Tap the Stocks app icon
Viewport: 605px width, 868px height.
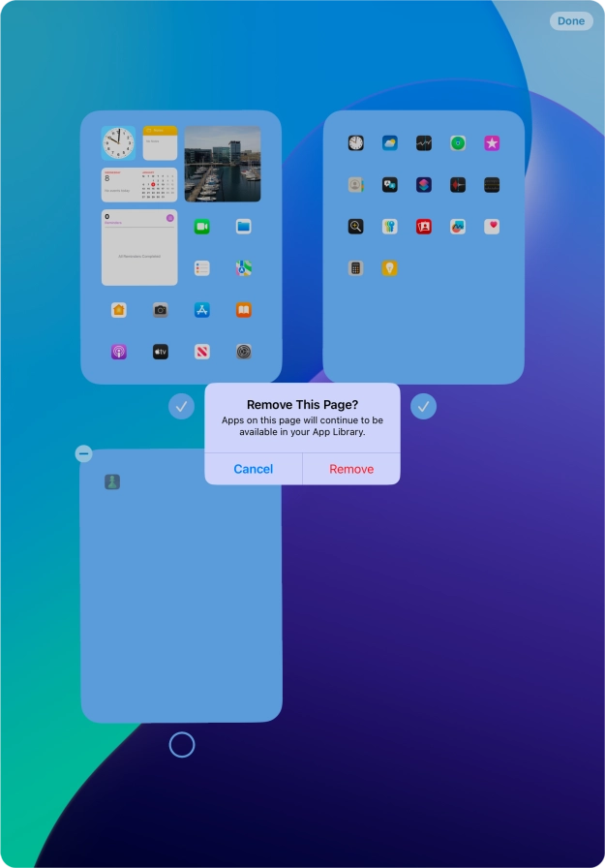423,143
